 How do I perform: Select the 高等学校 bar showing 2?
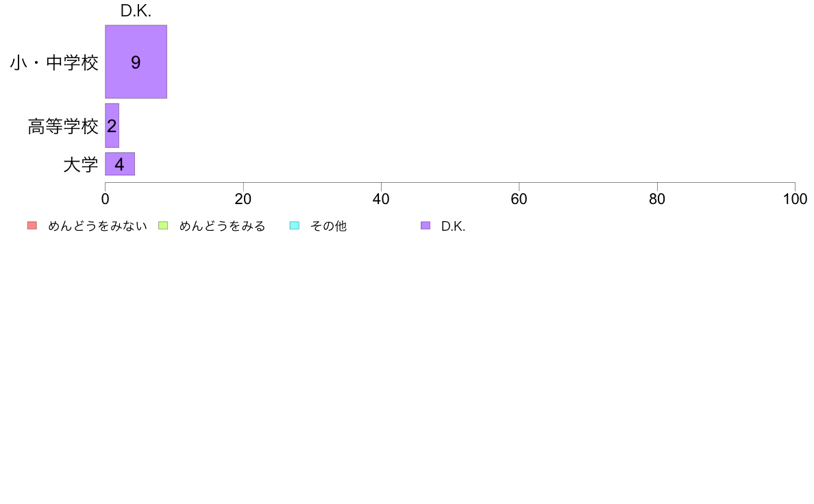(112, 125)
